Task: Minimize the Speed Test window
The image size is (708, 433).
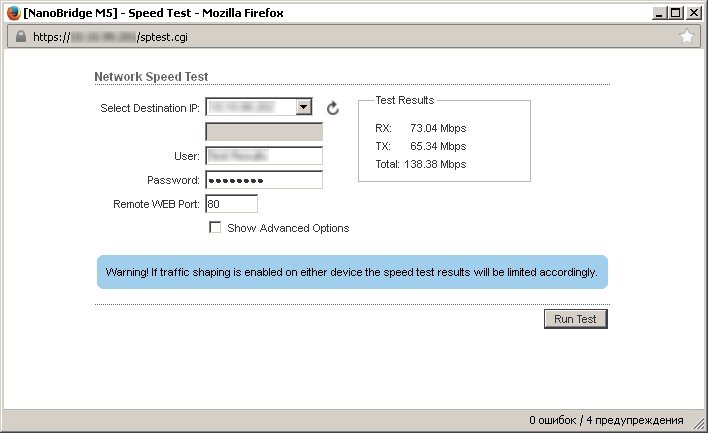Action: tap(661, 12)
